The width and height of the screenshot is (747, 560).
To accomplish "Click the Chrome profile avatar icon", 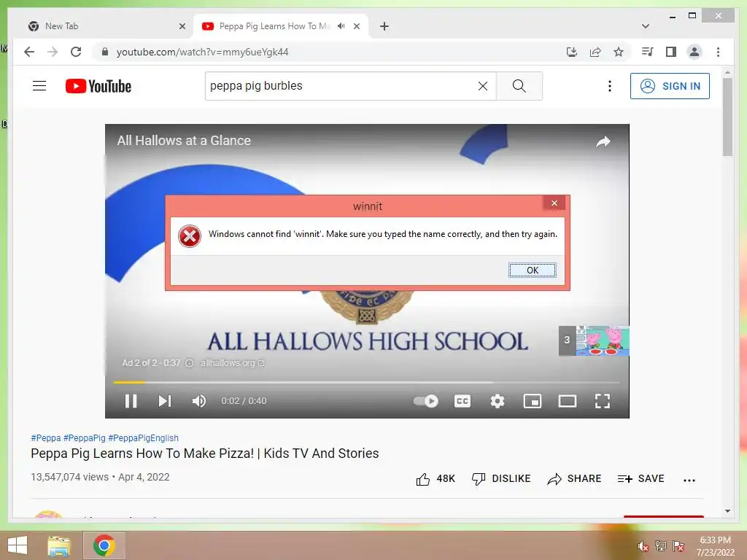I will (694, 52).
